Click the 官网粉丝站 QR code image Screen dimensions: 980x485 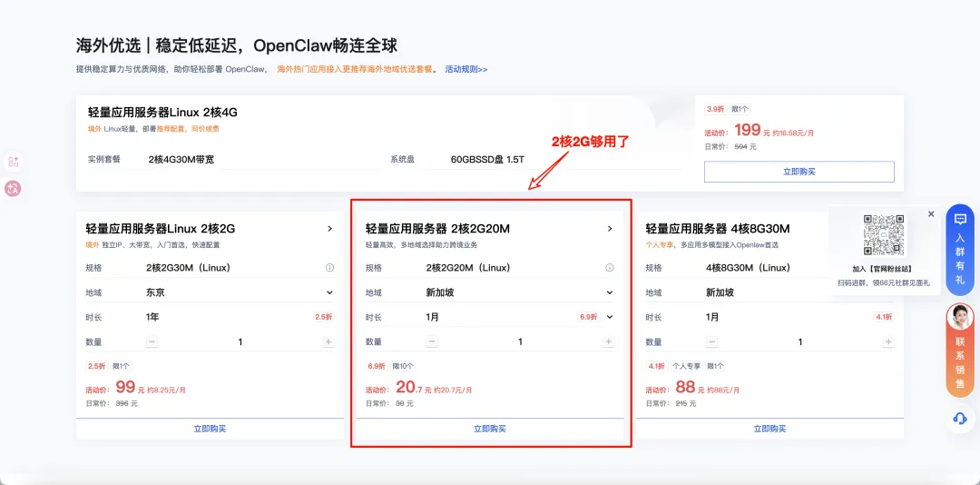[884, 234]
